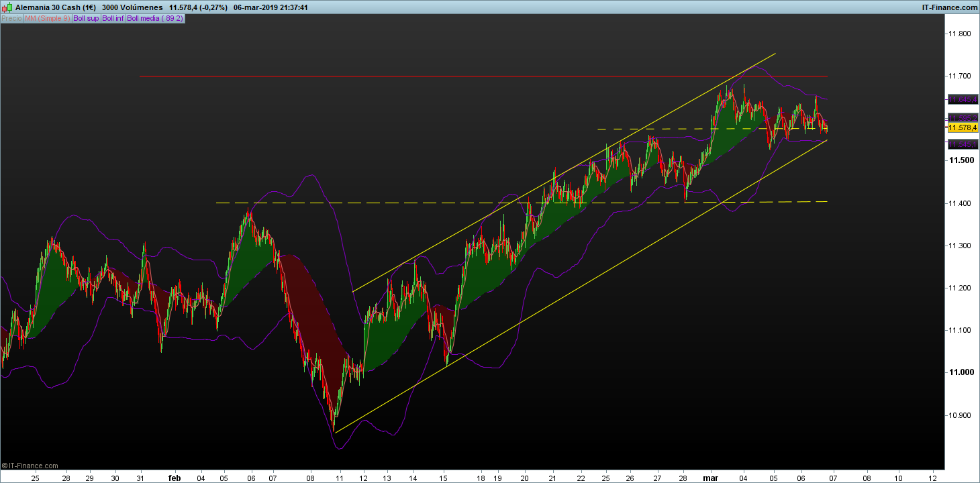Viewport: 980px width, 483px height.
Task: Select the MM (Simple 9) indicator label
Action: coord(47,18)
